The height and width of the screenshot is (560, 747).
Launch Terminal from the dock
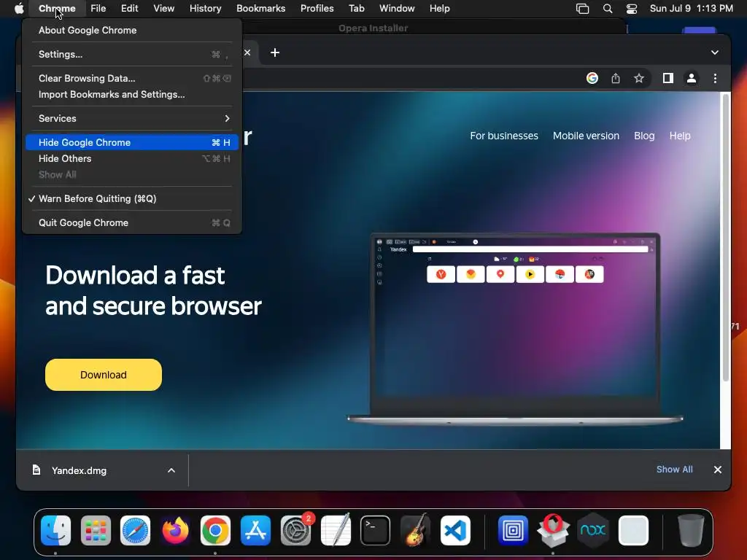coord(376,530)
